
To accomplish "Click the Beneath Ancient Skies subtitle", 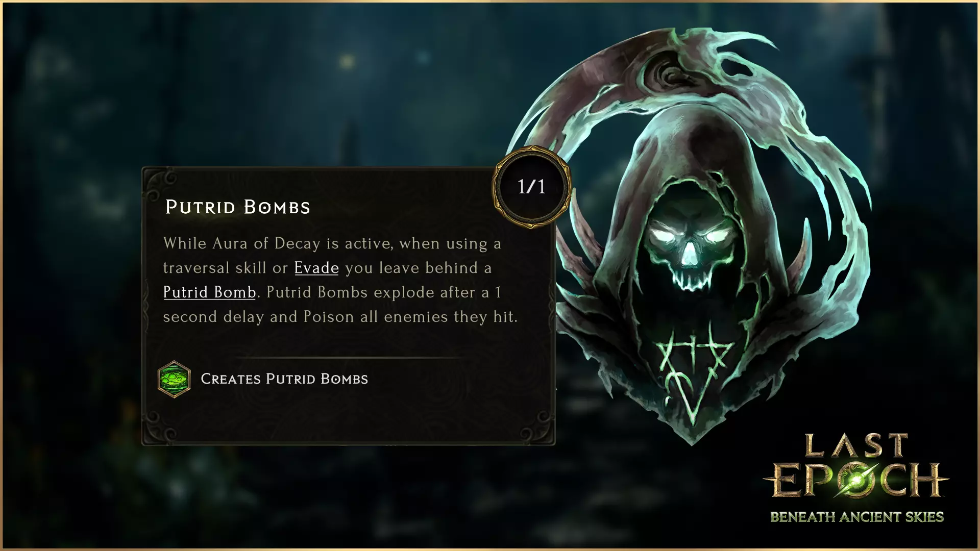I will (x=857, y=517).
